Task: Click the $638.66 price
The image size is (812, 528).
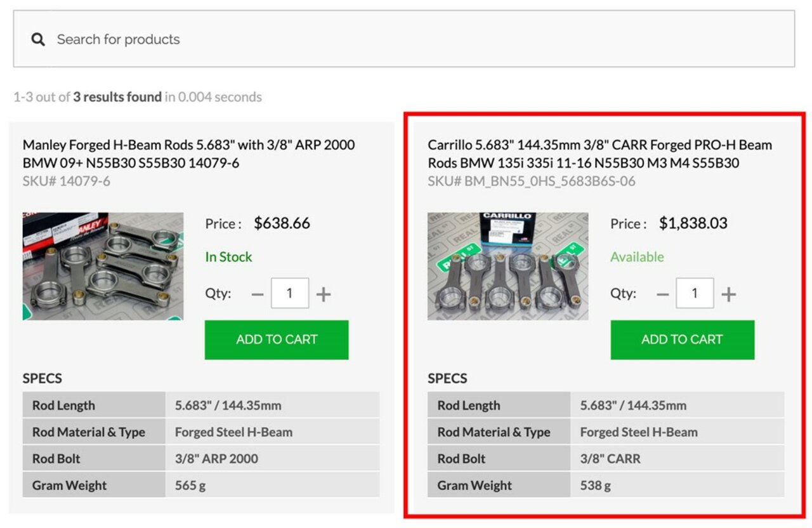Action: coord(282,223)
